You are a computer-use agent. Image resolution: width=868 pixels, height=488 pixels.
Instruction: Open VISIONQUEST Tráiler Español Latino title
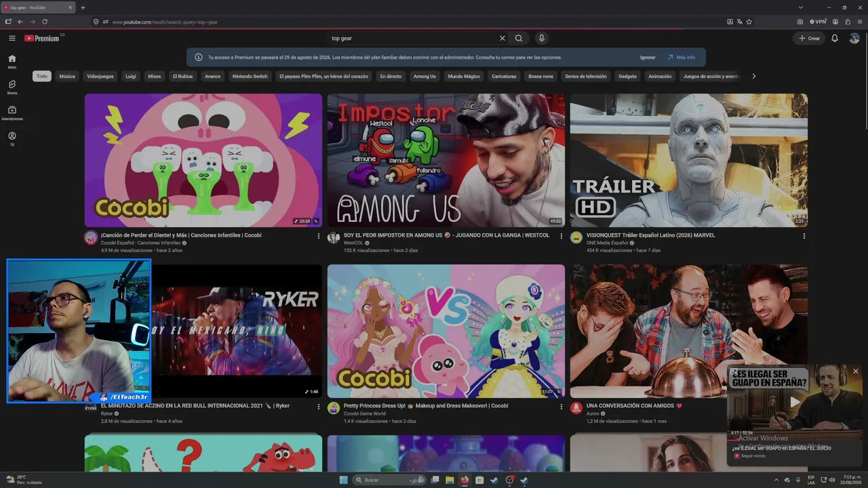[651, 235]
